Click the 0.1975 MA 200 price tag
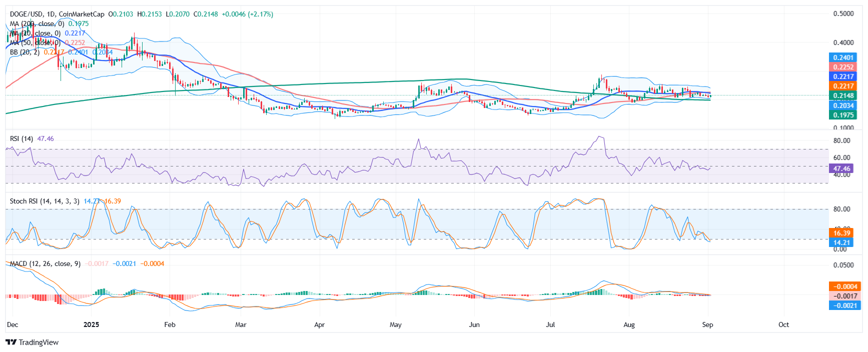The height and width of the screenshot is (352, 868). pos(843,115)
